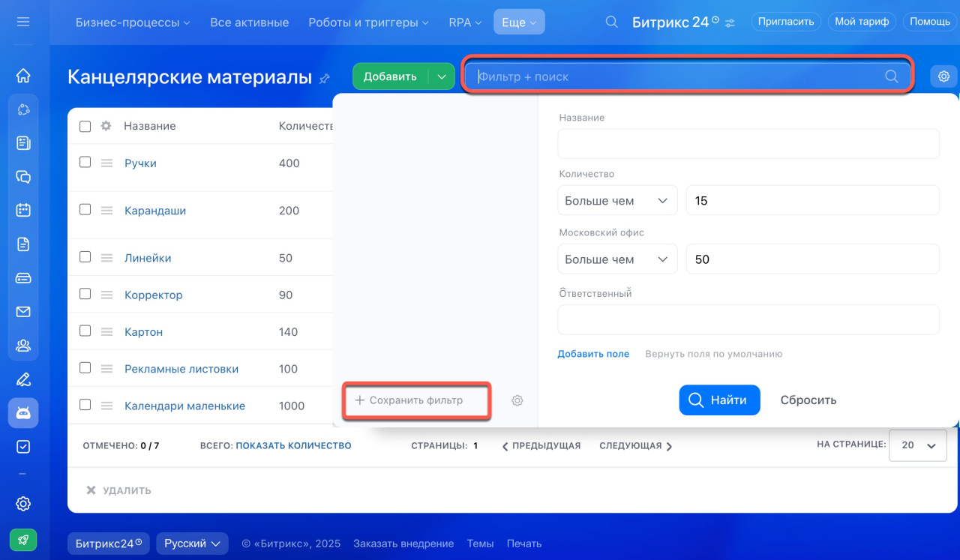Click ПОКАЗАТЬ КОЛИЧЕСТВО link
This screenshot has width=960, height=560.
[293, 445]
